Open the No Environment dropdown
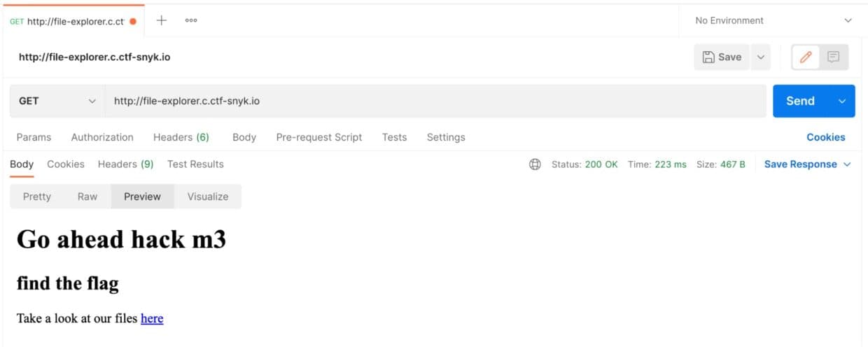Screen dimensions: 868x347 (x=773, y=20)
